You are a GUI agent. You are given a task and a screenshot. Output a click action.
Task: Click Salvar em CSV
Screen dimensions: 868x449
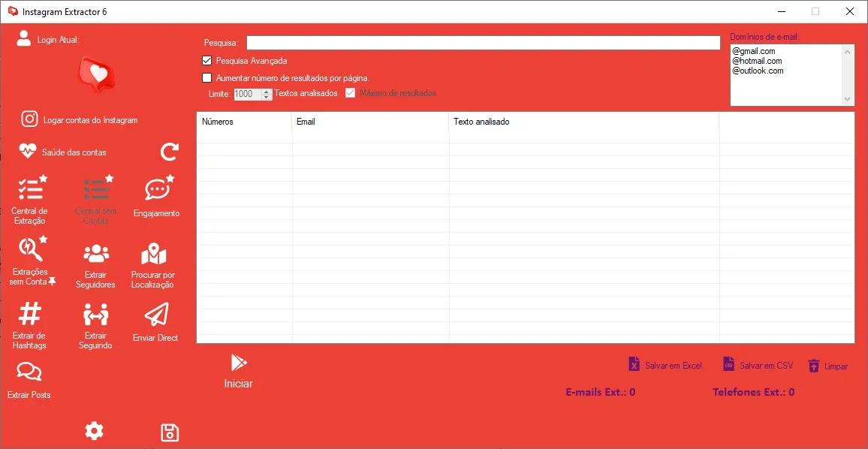coord(758,366)
